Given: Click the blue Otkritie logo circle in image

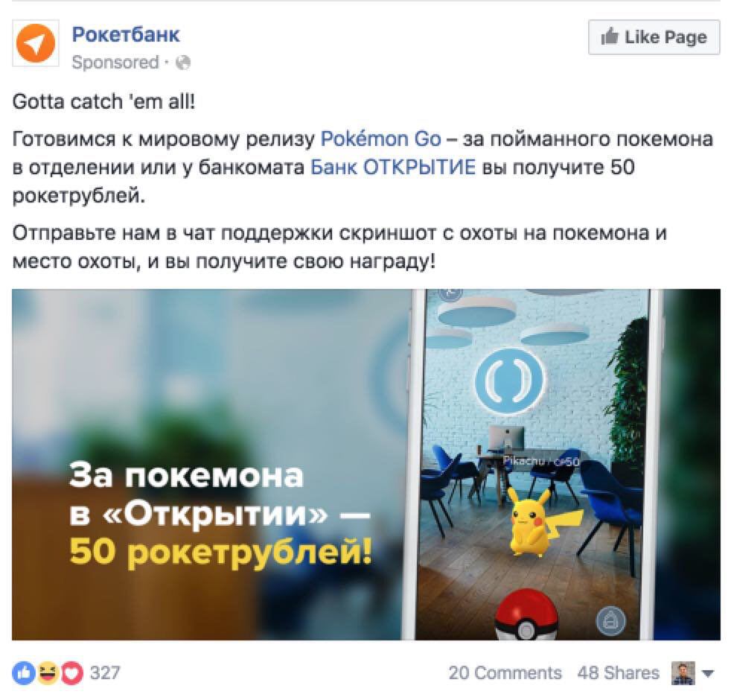Looking at the screenshot, I should point(510,381).
